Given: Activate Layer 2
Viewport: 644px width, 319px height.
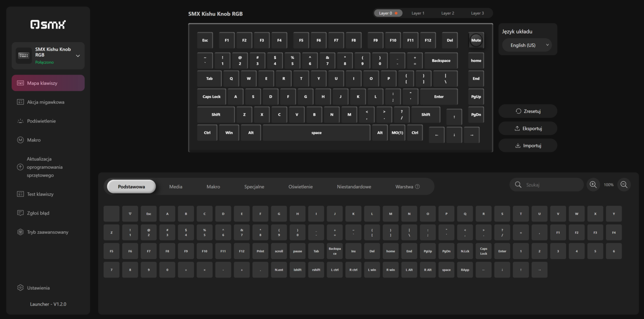Looking at the screenshot, I should 448,13.
